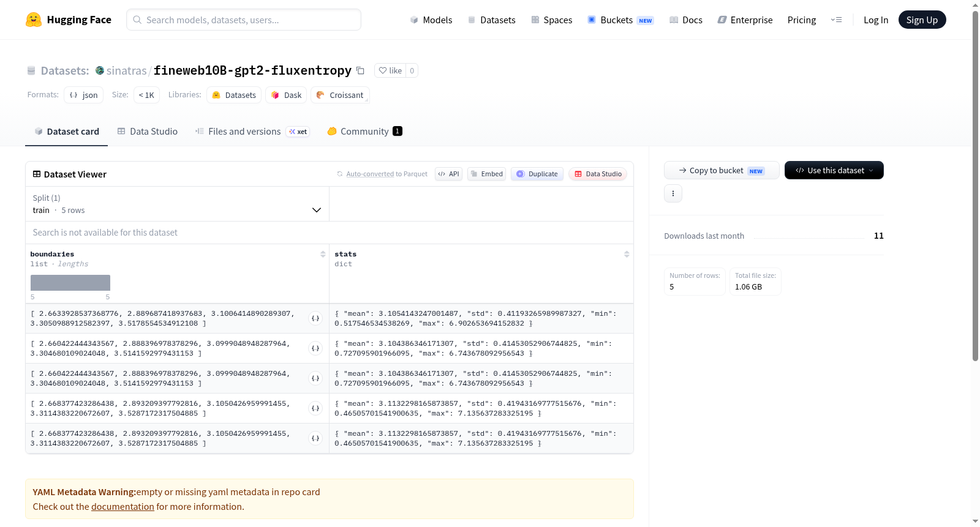Click the Embed button
Screen dimensions: 980x527
[x=486, y=174]
